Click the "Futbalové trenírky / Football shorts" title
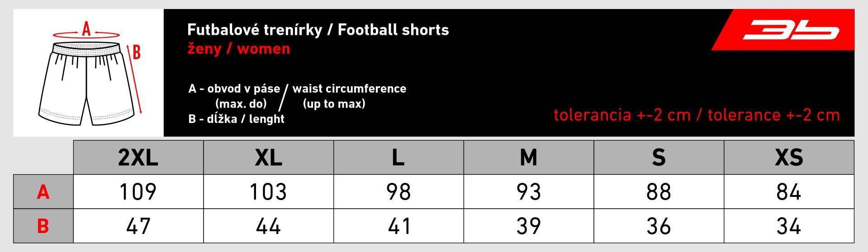The width and height of the screenshot is (868, 252). pyautogui.click(x=318, y=30)
